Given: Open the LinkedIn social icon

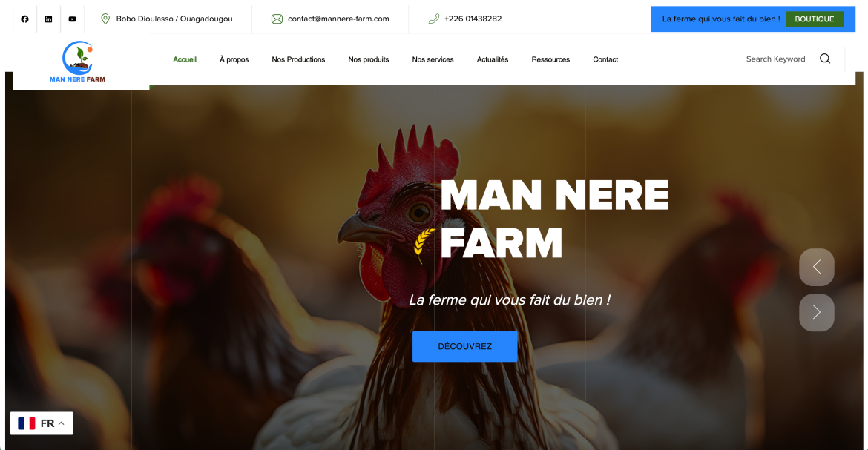Looking at the screenshot, I should point(49,19).
